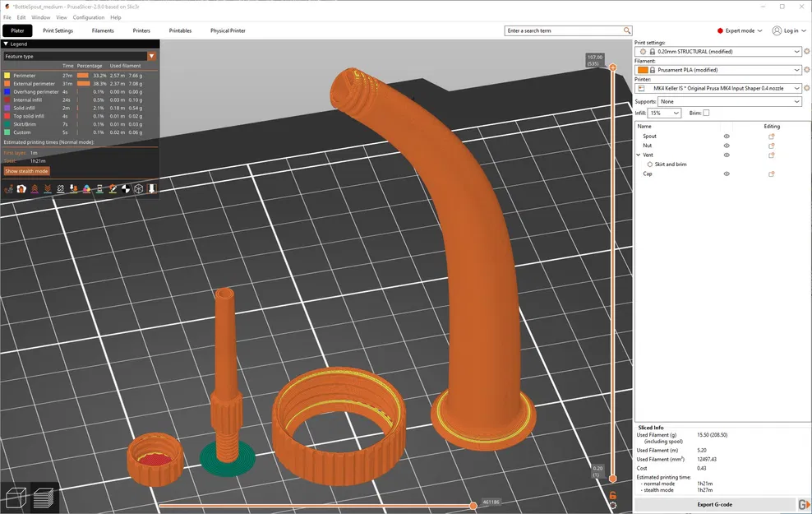Collapse the Vent tree item
Screen dimensions: 812x514
pyautogui.click(x=639, y=155)
